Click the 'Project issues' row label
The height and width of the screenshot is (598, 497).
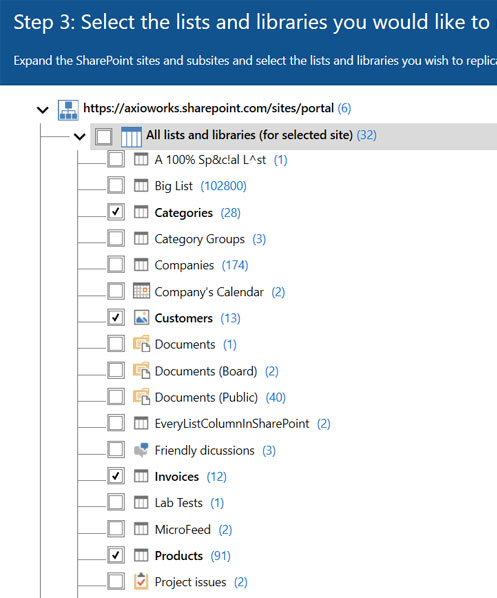(190, 582)
